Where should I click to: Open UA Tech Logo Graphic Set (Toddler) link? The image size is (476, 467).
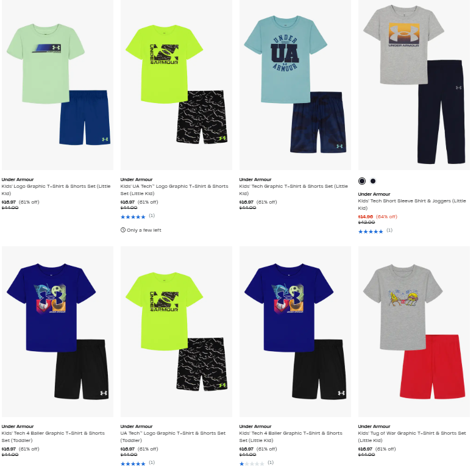173,437
